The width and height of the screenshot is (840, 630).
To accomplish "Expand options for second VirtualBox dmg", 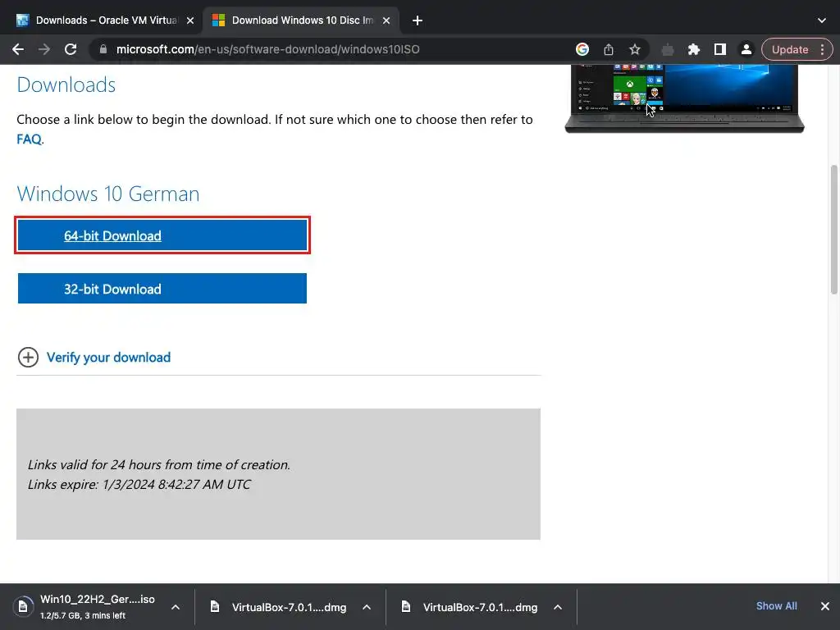I will (x=558, y=607).
